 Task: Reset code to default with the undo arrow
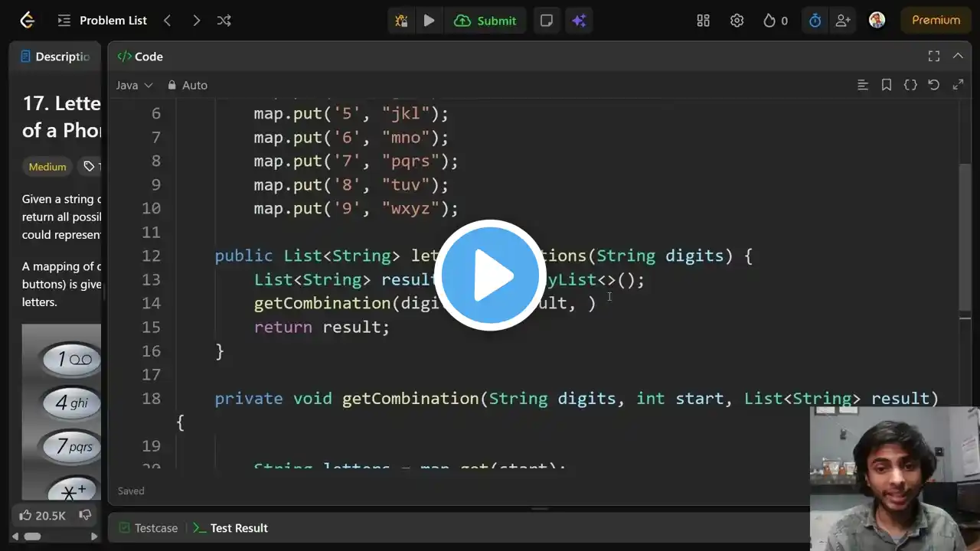pos(934,85)
